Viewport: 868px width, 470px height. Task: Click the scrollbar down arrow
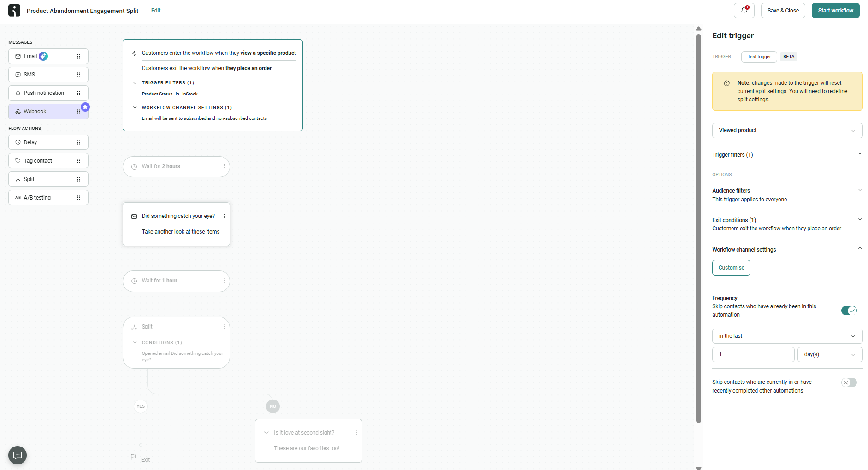click(698, 467)
